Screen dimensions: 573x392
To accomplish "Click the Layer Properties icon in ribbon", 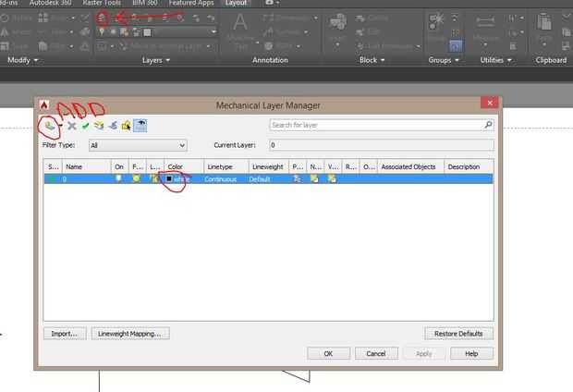I will click(x=104, y=18).
